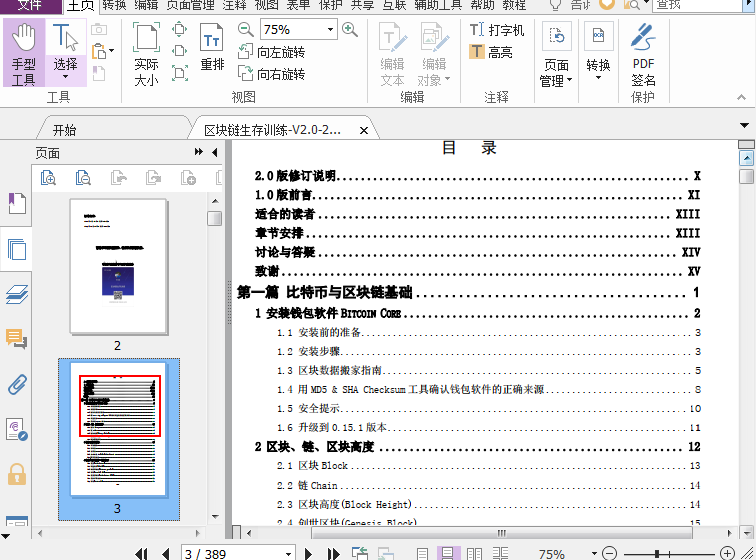Switch to the Home (主页) ribbon tab
Viewport: 756px width, 560px height.
pyautogui.click(x=80, y=6)
